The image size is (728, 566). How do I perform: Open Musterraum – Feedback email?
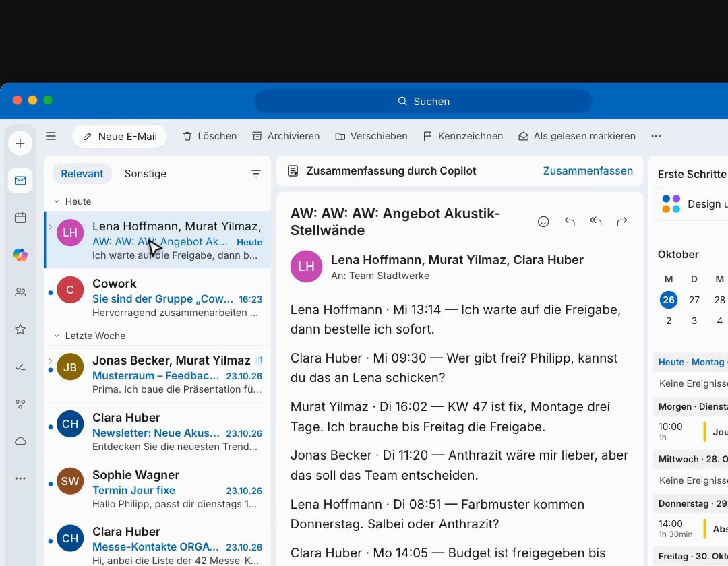(158, 375)
